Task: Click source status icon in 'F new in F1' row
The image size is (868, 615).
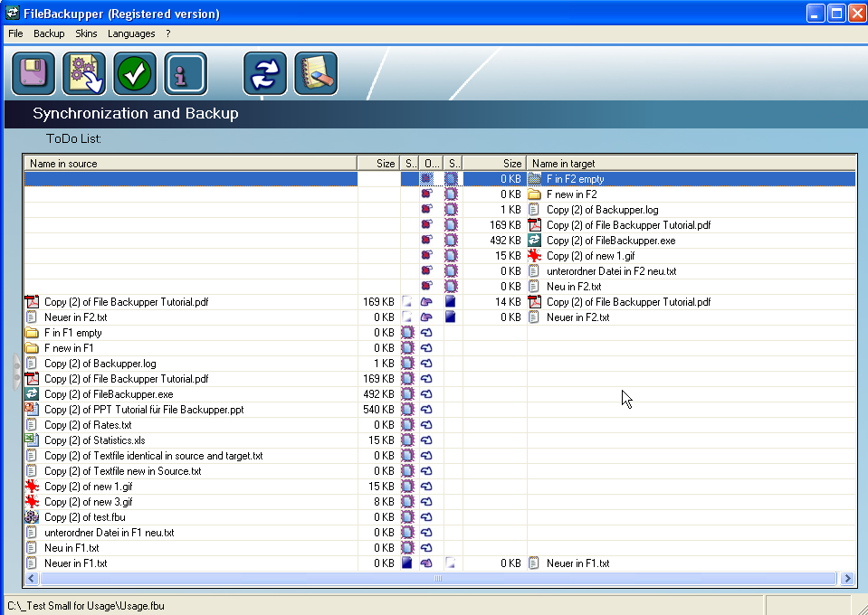Action: point(407,348)
